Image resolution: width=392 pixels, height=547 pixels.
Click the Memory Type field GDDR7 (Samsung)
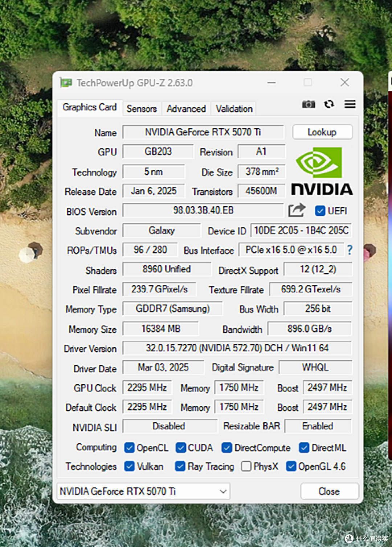pyautogui.click(x=172, y=309)
